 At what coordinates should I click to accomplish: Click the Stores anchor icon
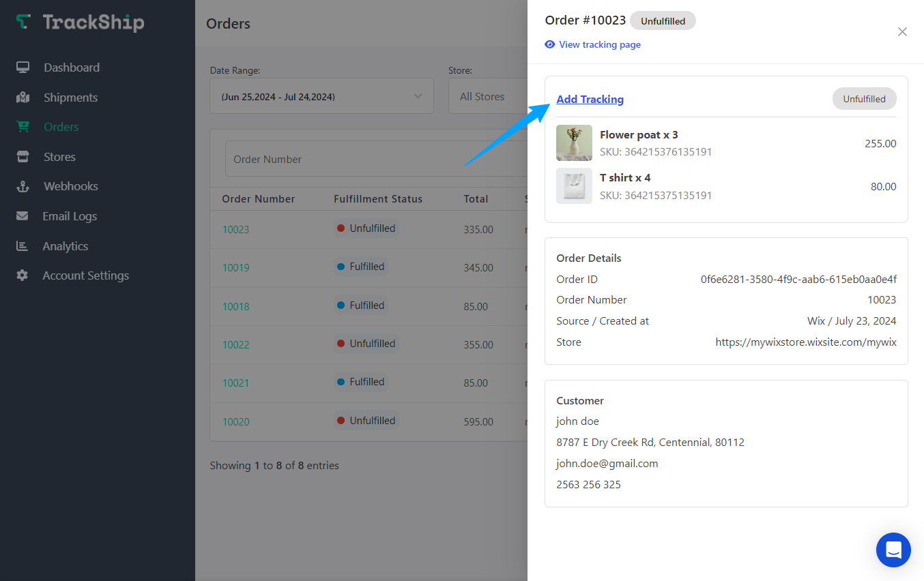pyautogui.click(x=23, y=156)
